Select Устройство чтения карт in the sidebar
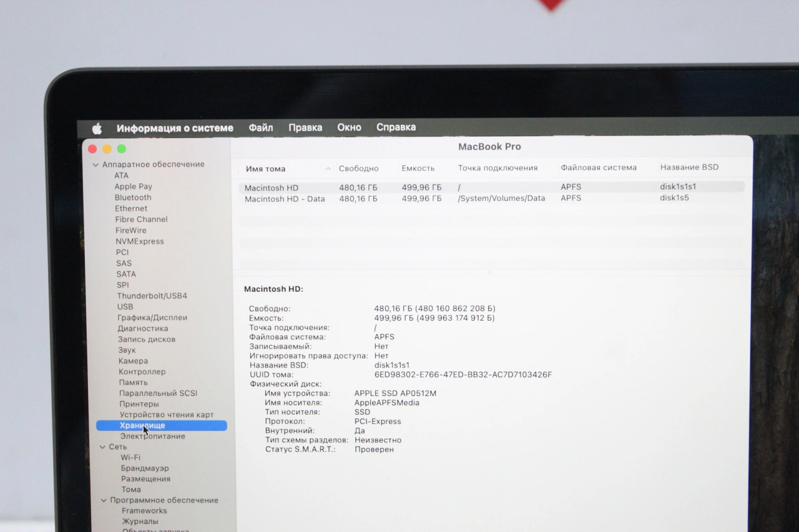Screen dimensions: 799x532 click(167, 415)
